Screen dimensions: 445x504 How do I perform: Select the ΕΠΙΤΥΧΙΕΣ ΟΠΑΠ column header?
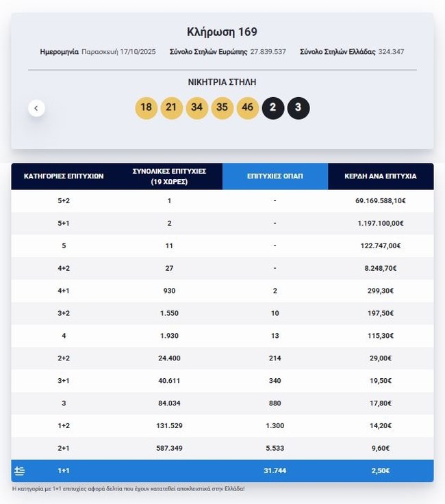coord(275,176)
